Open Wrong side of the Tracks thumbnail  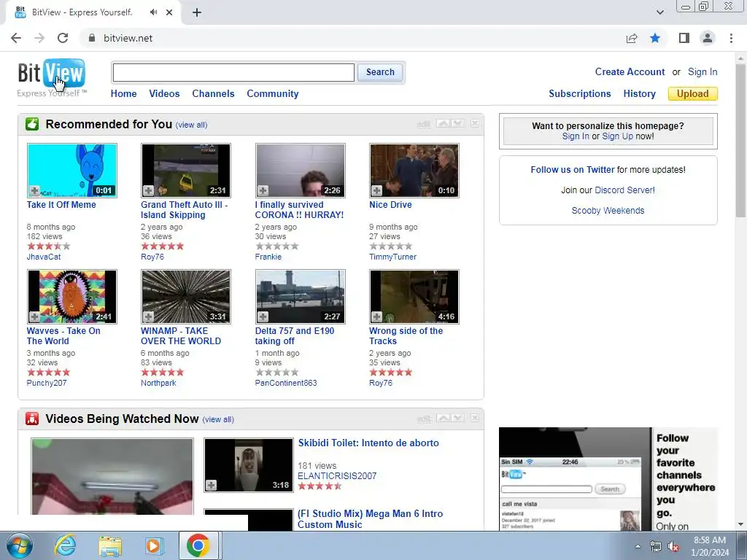point(414,297)
